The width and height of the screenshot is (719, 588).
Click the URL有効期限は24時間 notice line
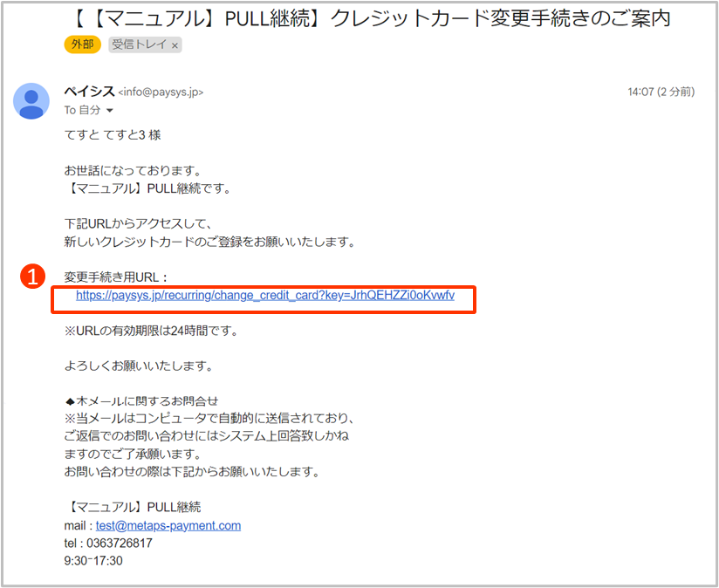151,331
